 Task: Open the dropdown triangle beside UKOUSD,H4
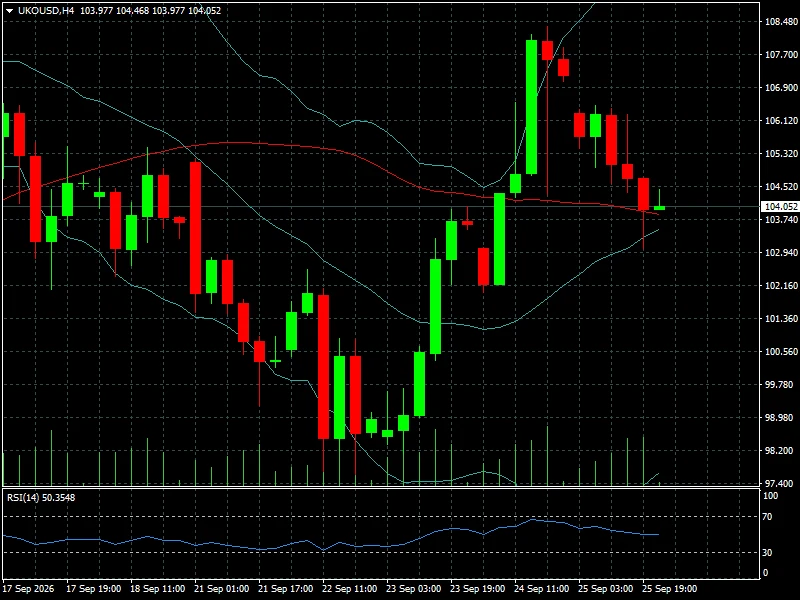(x=9, y=11)
